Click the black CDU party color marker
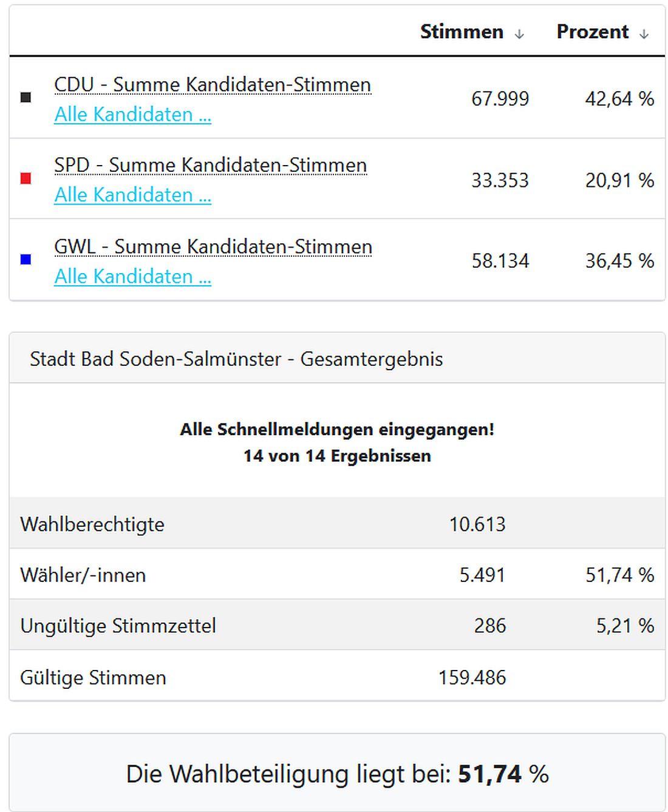This screenshot has height=812, width=668. pyautogui.click(x=24, y=98)
